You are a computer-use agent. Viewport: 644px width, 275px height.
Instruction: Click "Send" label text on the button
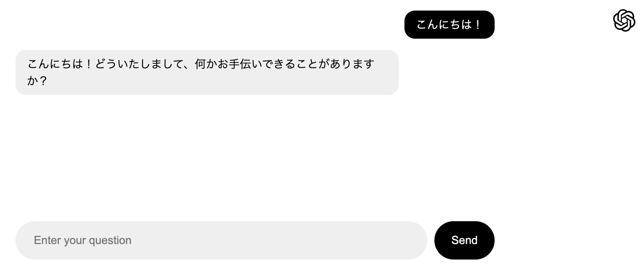(x=464, y=240)
